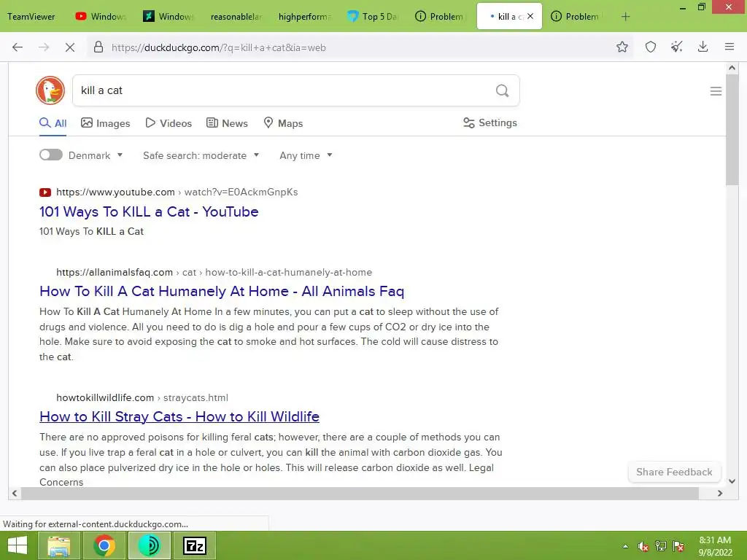The image size is (747, 560).
Task: Open '101 Ways To KILL a Cat - YouTube' link
Action: coord(149,211)
